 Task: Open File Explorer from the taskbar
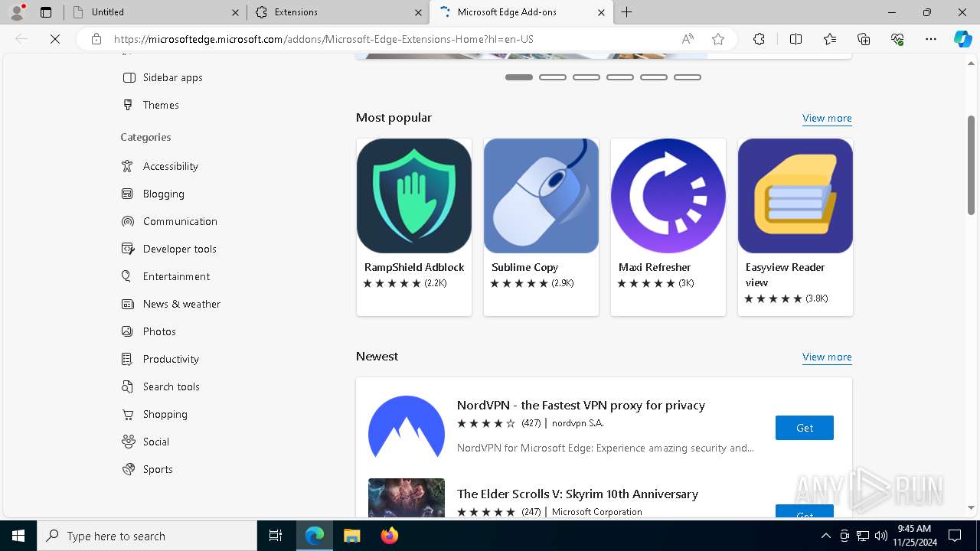coord(351,536)
